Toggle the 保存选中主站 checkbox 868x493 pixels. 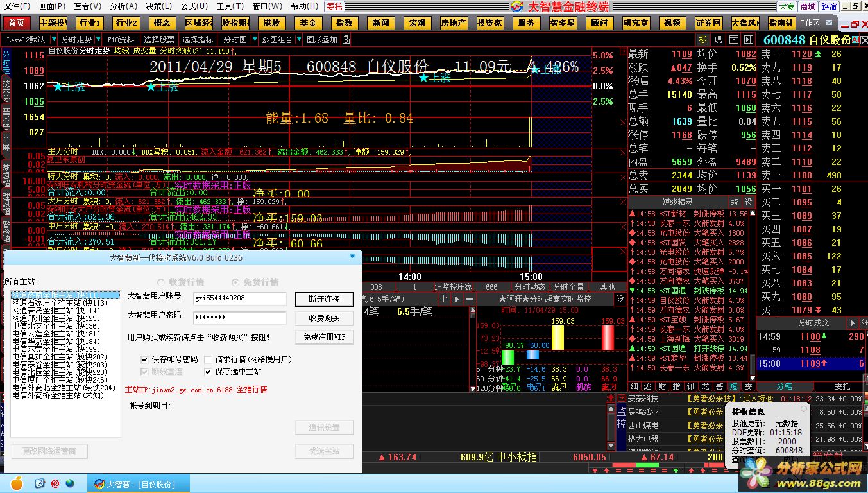click(208, 372)
